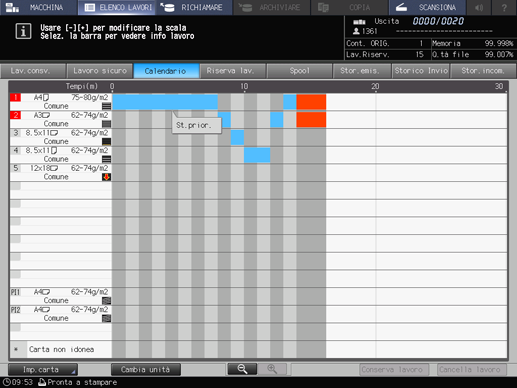
Task: Select tray 1 A4 75-80g/m2 row
Action: (x=61, y=102)
